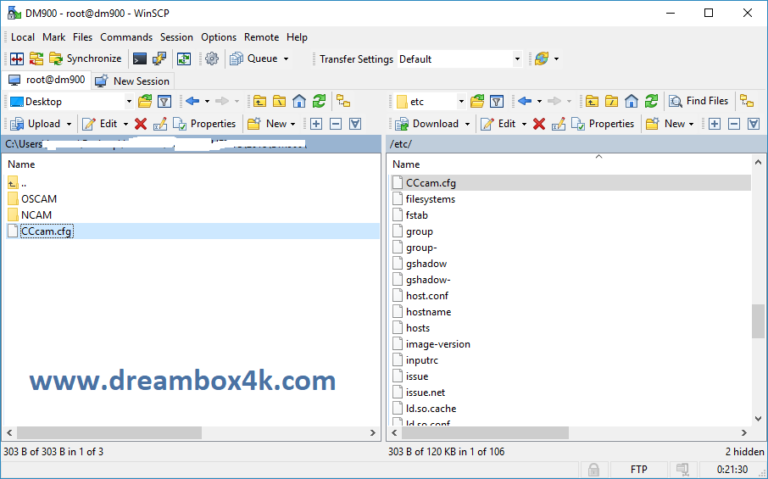
Task: Open remote directory icon next to etc
Action: point(477,101)
